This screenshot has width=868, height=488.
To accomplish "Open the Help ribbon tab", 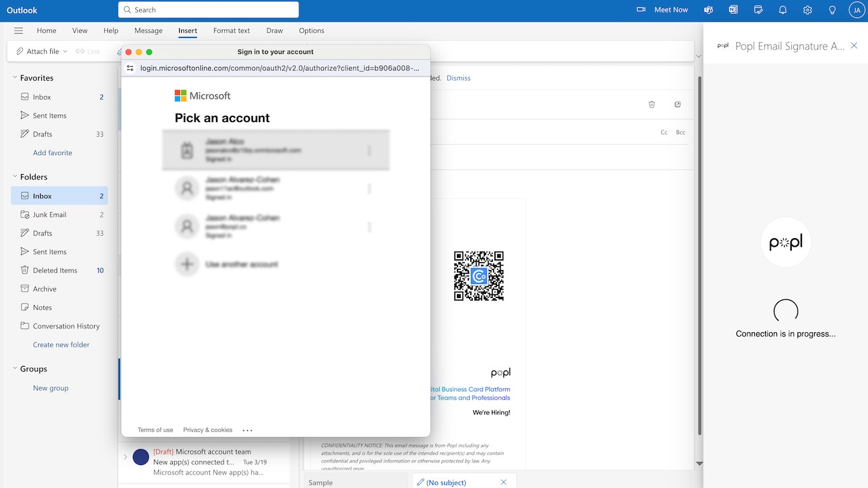I will 111,30.
